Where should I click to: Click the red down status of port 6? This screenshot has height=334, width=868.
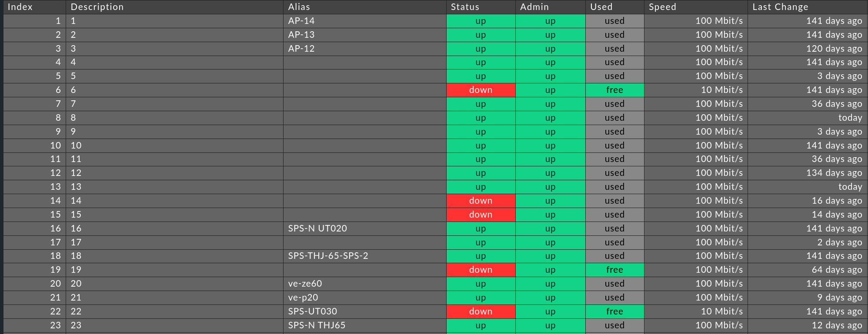[x=481, y=90]
